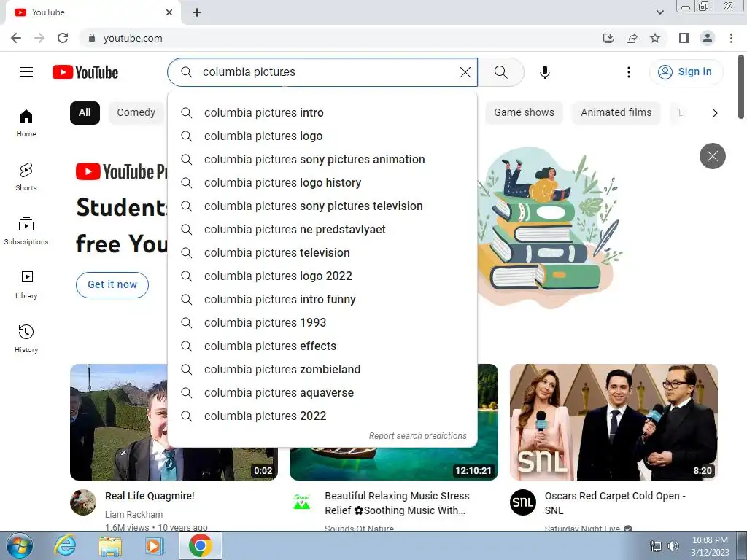Click Report search predictions link
Screen dimensions: 747x560
(x=418, y=436)
